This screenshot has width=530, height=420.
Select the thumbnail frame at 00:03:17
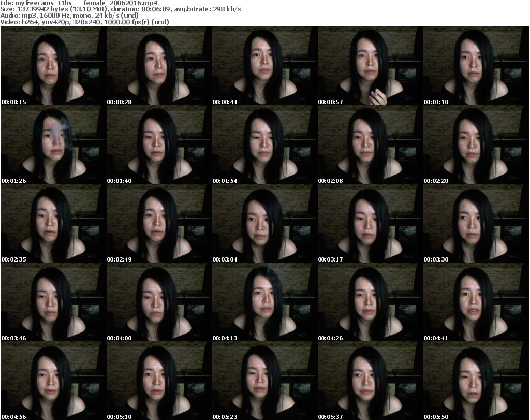371,224
